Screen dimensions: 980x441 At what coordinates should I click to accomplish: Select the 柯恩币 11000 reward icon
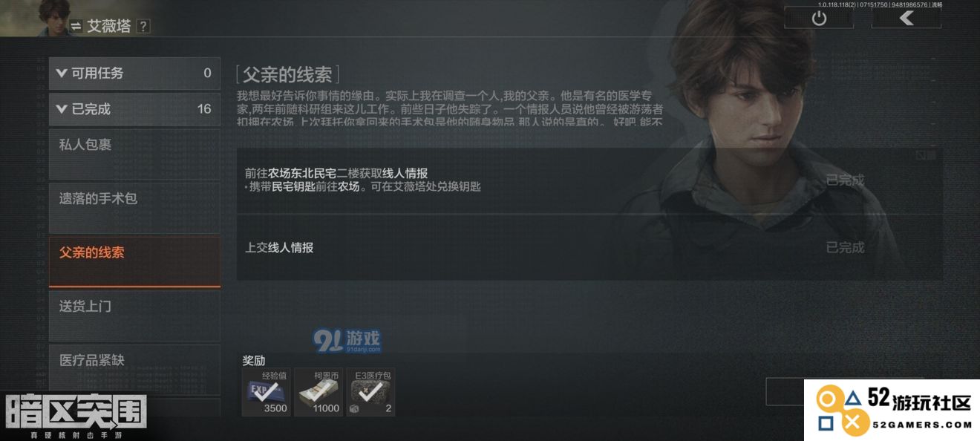318,392
